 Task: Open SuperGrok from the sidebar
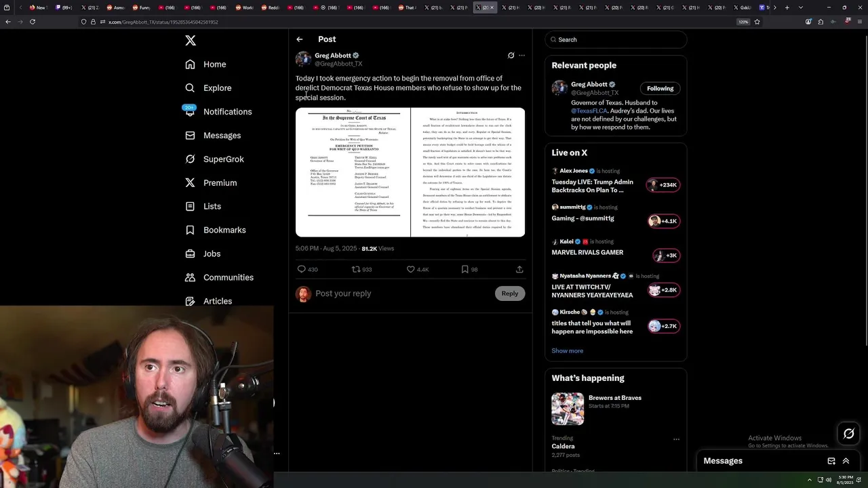[x=214, y=159]
